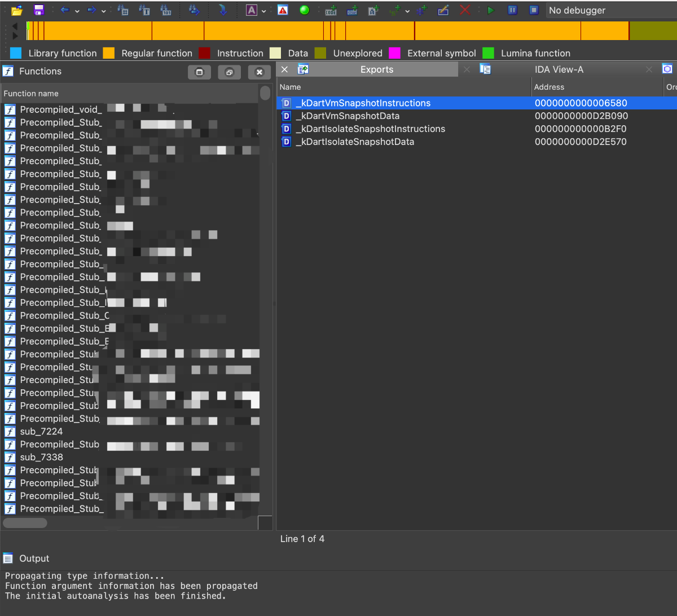Click the search next binoculars-arrow icon
This screenshot has width=677, height=616.
point(194,10)
